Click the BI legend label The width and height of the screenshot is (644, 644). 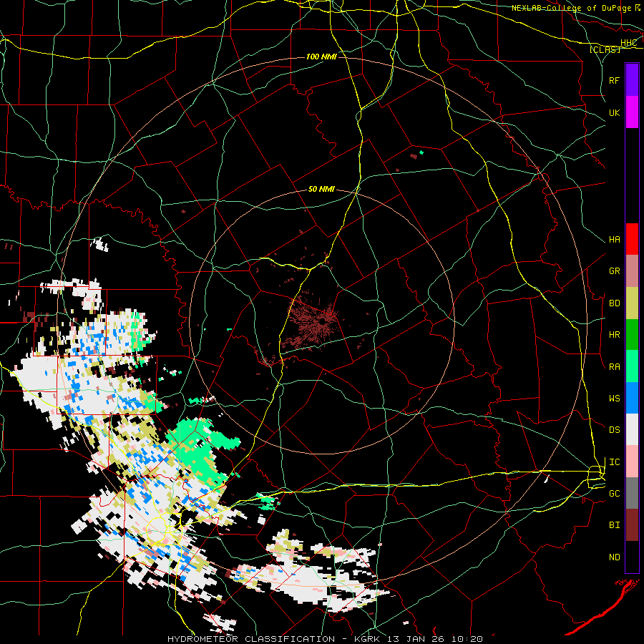coord(614,525)
